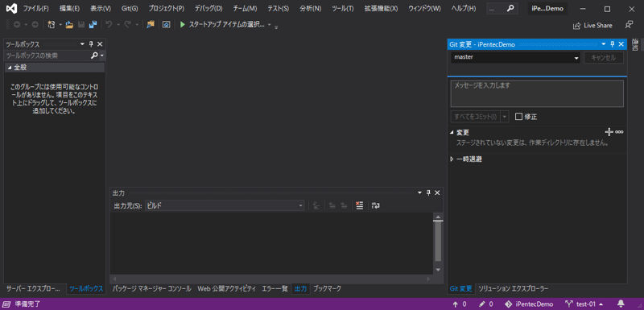Click the Live Share button
This screenshot has height=310, width=644.
(592, 26)
